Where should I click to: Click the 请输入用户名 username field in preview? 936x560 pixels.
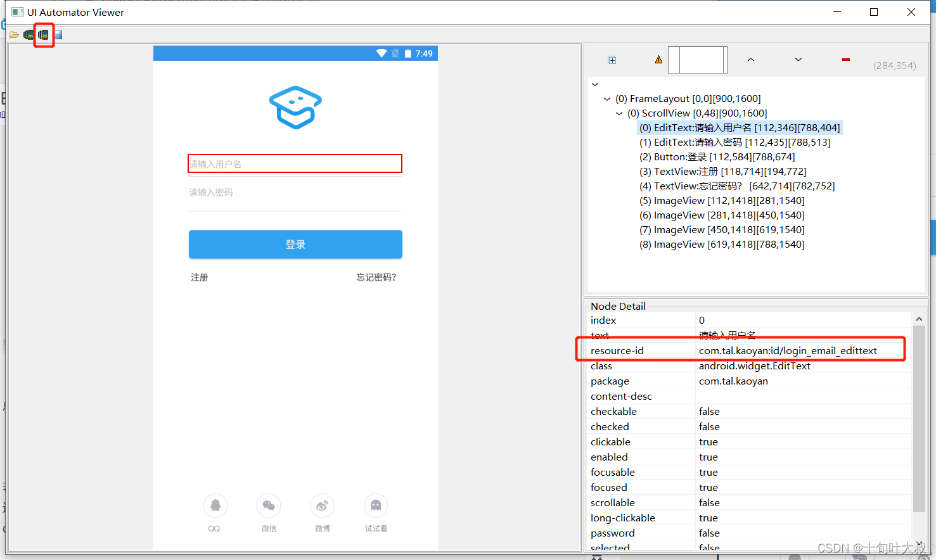[295, 163]
